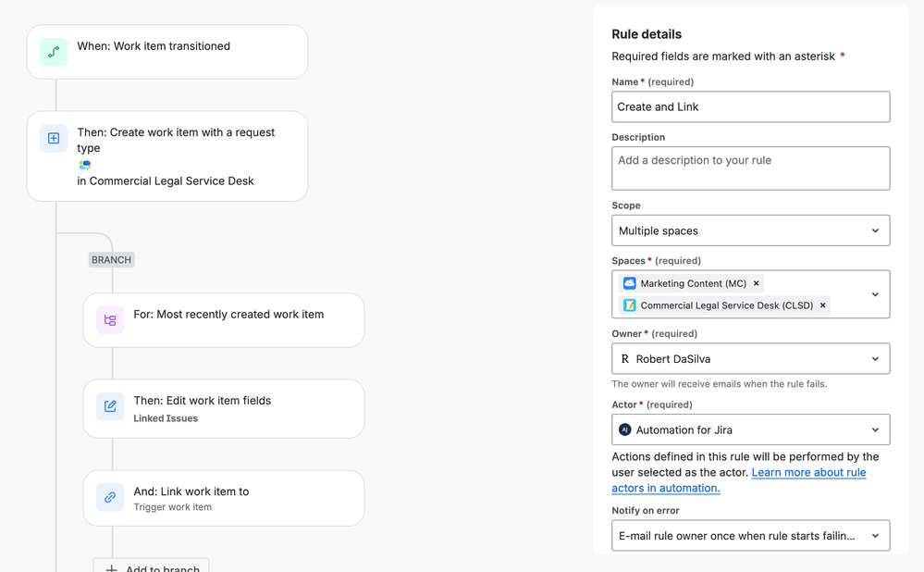This screenshot has height=572, width=924.
Task: Expand the Actor dropdown
Action: coord(875,429)
